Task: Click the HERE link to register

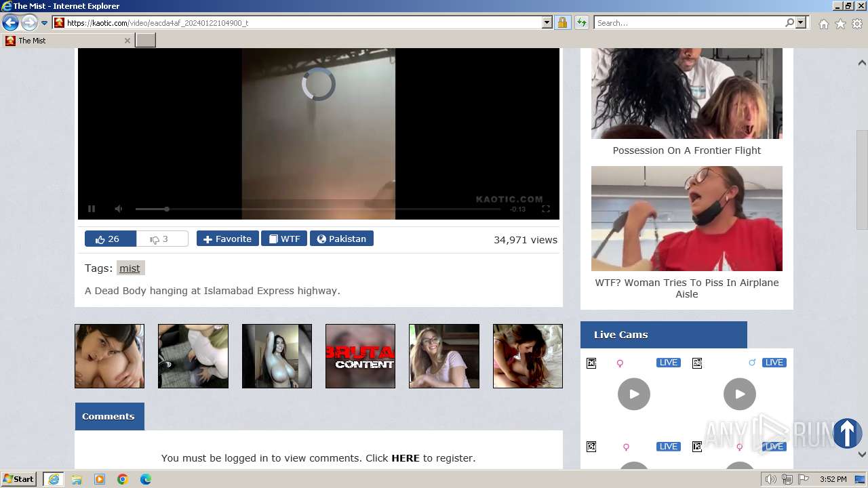Action: click(x=406, y=458)
